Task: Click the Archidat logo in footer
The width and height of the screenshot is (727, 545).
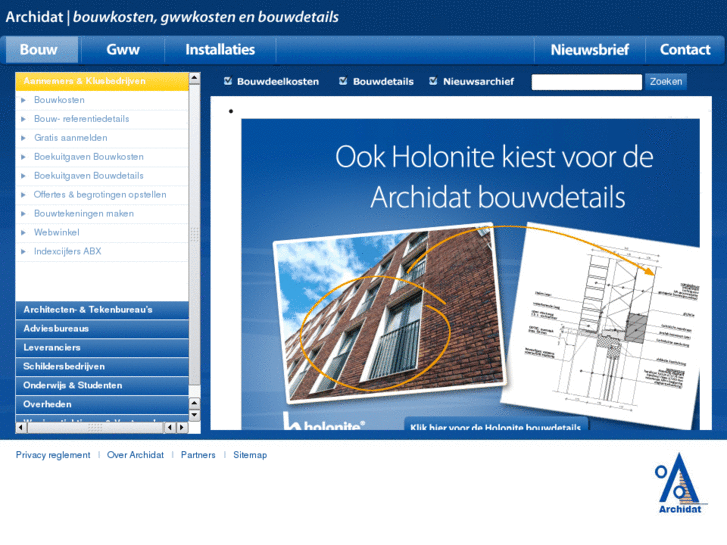Action: pos(680,483)
